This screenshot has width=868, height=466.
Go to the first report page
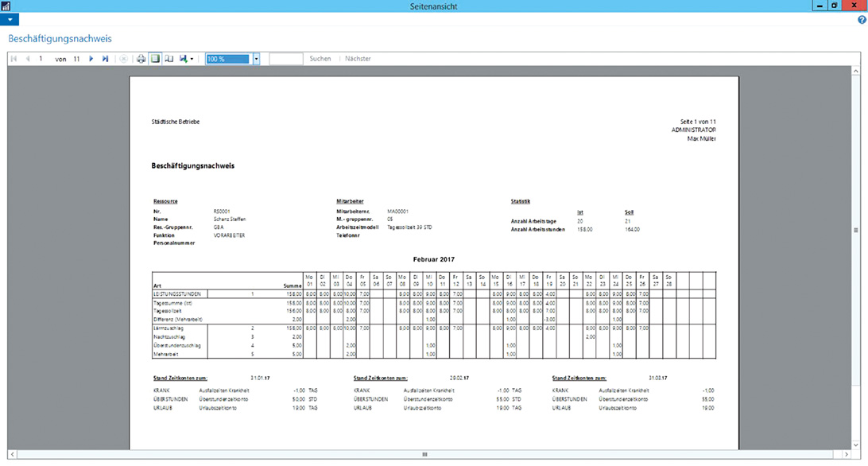(x=14, y=59)
